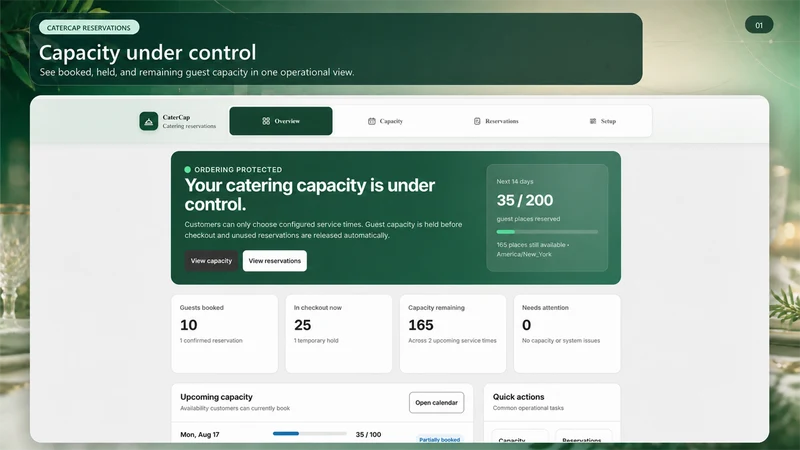Click the Capacity calendar icon
The image size is (800, 450).
click(x=371, y=121)
